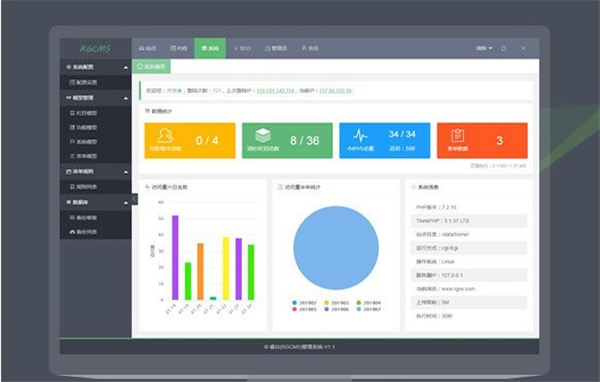
Task: Click clipboard icon on orange card
Action: 458,135
